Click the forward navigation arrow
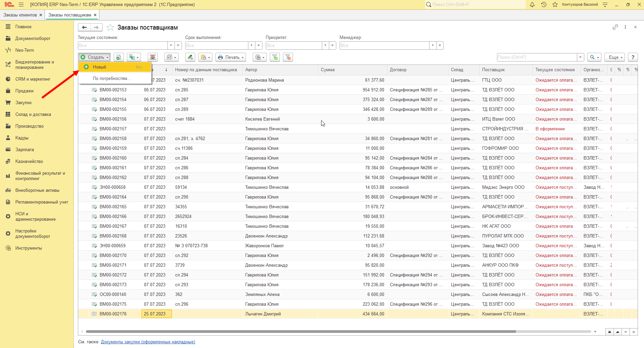Image resolution: width=644 pixels, height=348 pixels. click(x=96, y=28)
